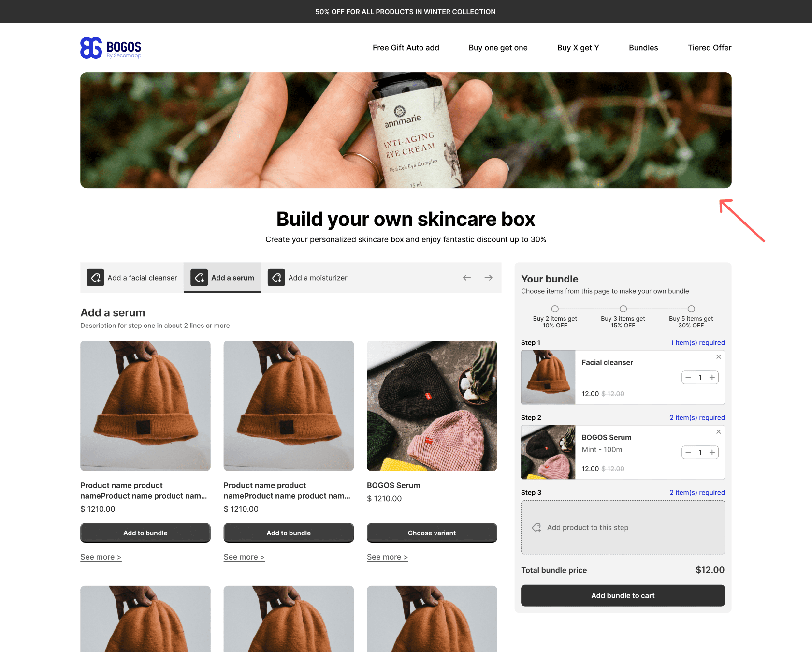Open the Bundles menu item

pos(643,48)
